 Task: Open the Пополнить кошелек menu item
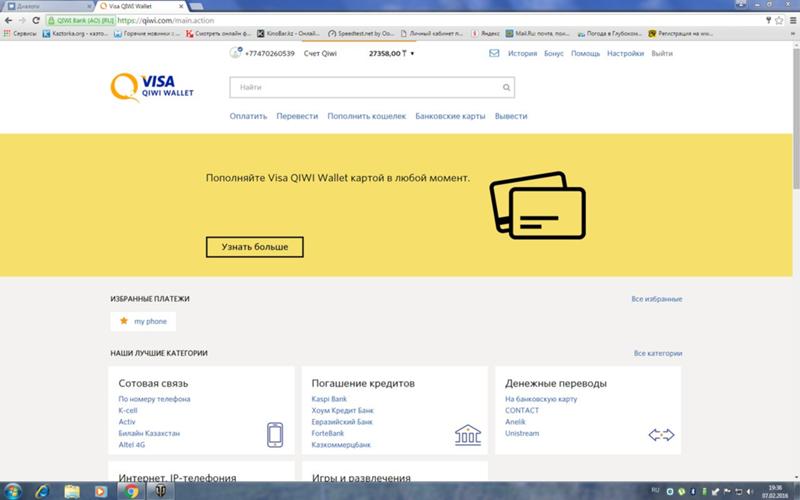pos(366,116)
